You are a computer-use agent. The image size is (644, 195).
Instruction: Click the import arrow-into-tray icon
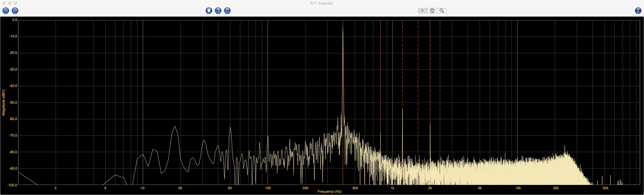point(218,11)
